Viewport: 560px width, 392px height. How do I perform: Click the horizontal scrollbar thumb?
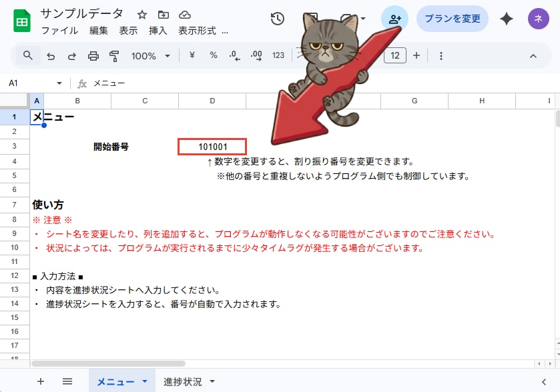tap(108, 363)
